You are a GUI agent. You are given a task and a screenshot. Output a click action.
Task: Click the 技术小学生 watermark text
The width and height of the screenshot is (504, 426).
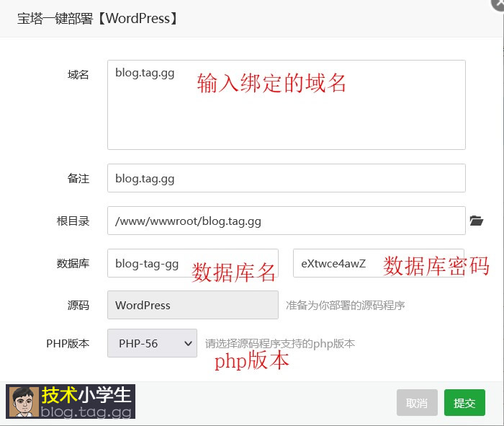click(86, 395)
